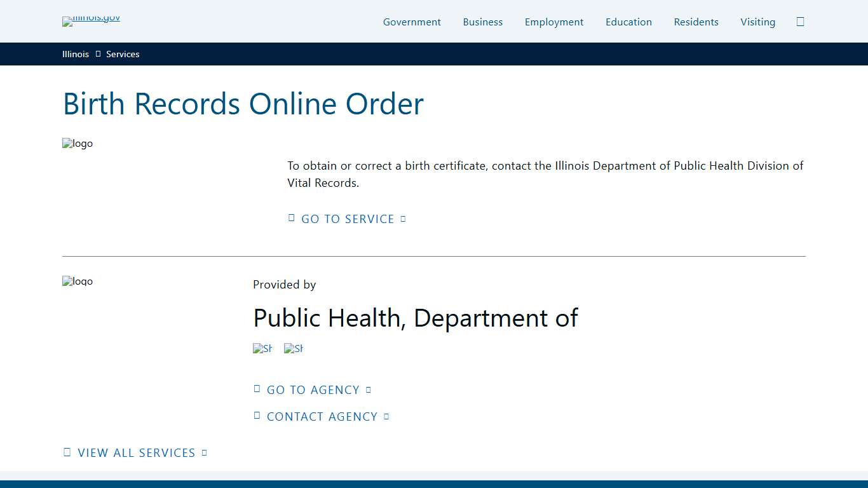Click the icon before VIEW ALL SERVICES
Screen dimensions: 868x488
[67, 451]
